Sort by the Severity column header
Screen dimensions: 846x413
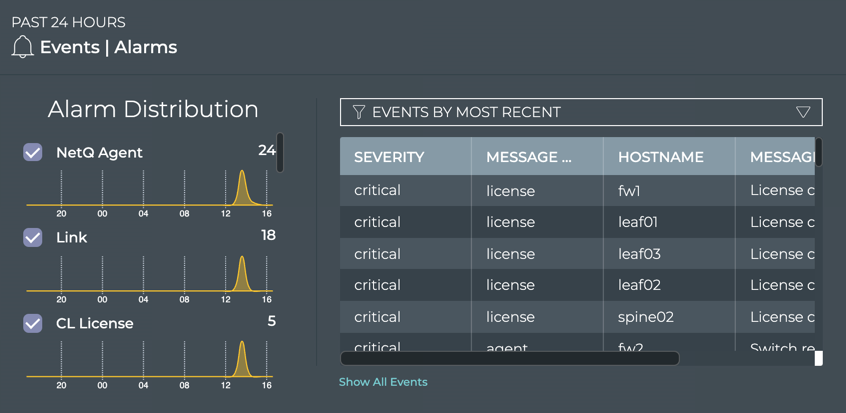pyautogui.click(x=389, y=157)
